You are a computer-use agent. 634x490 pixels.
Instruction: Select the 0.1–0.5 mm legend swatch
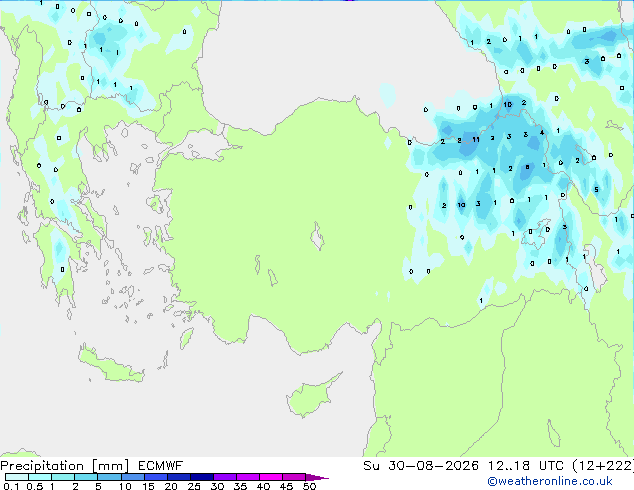click(17, 477)
